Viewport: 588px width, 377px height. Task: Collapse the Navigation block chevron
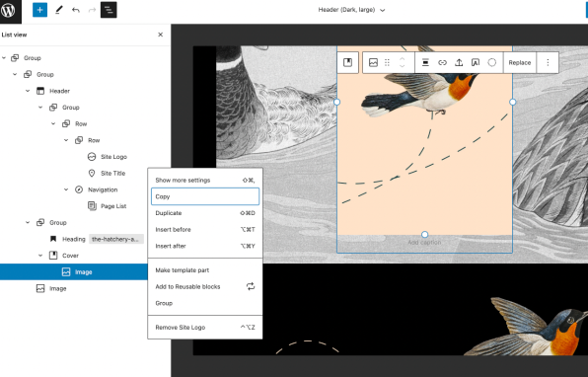click(66, 189)
